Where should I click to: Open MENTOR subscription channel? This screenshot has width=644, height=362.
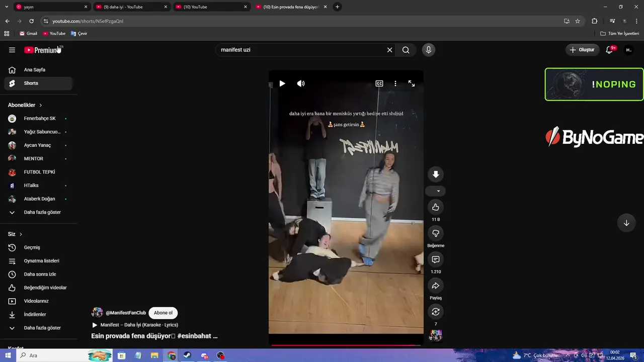[x=39, y=159]
